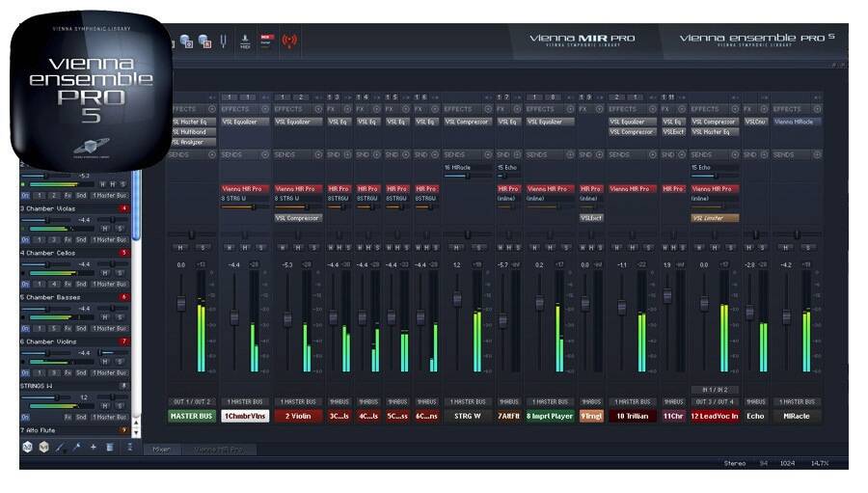Image resolution: width=868 pixels, height=493 pixels.
Task: Add an effect on 2 Violin channel
Action: (317, 109)
